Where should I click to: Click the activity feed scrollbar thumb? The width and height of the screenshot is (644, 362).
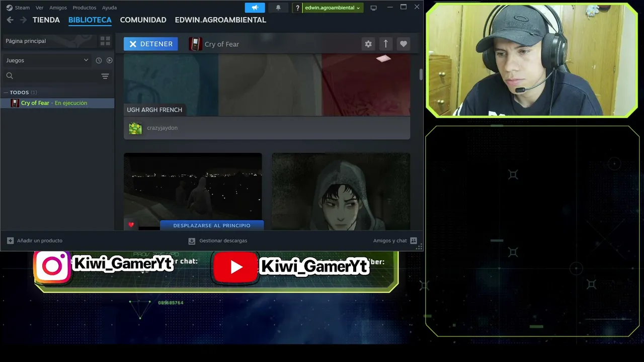point(421,73)
